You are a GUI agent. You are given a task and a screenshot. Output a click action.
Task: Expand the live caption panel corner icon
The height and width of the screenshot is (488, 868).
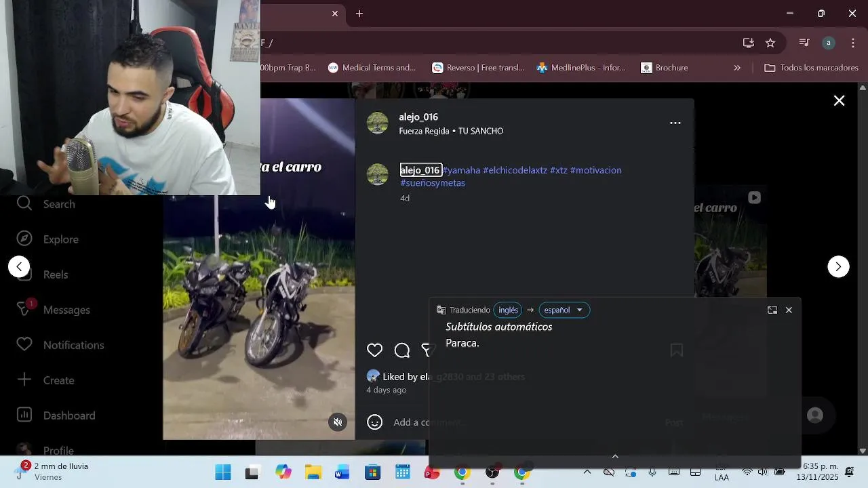coord(772,310)
